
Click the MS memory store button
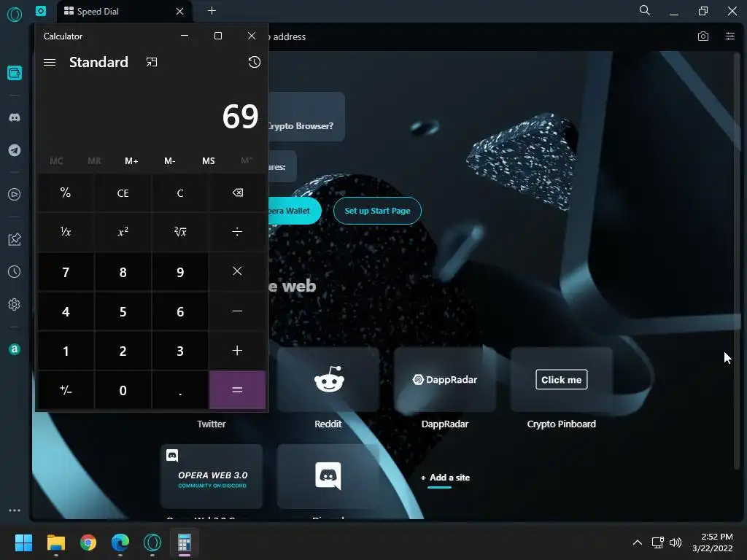pyautogui.click(x=208, y=161)
